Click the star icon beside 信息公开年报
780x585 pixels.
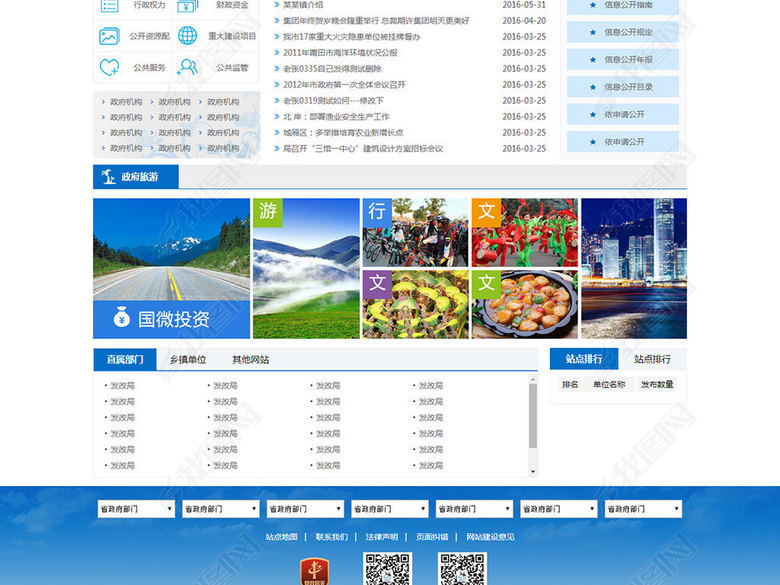pos(592,60)
